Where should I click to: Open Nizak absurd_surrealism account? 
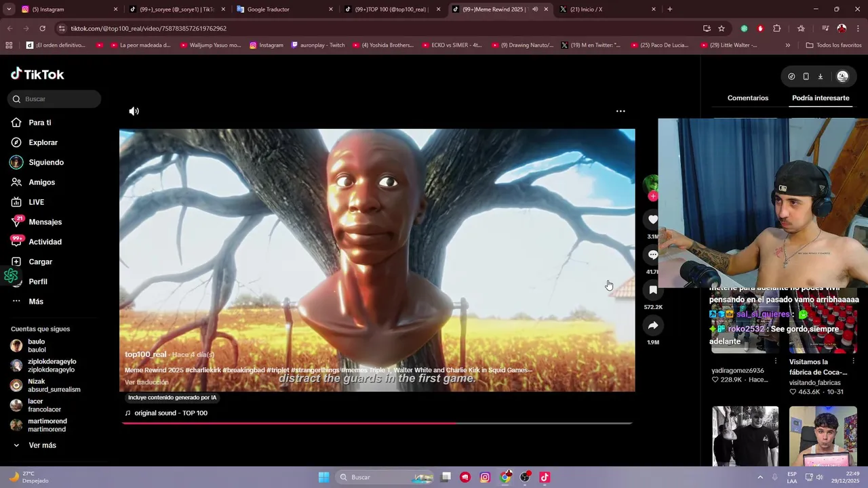(x=45, y=386)
